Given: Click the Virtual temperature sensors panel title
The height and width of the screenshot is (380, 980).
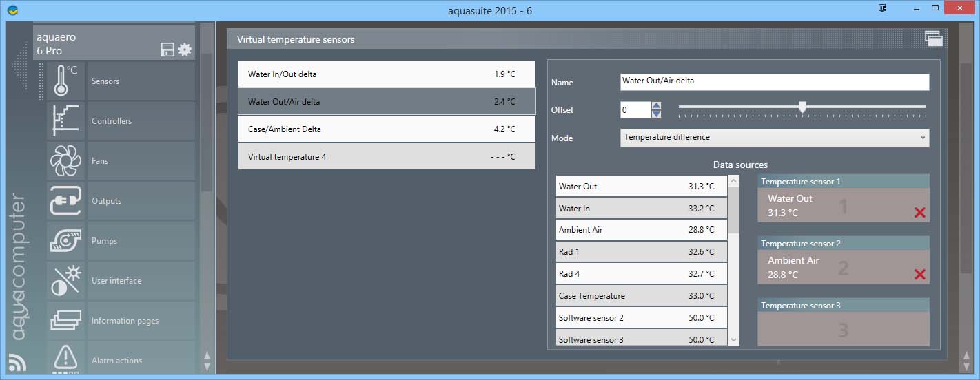Looking at the screenshot, I should [296, 39].
